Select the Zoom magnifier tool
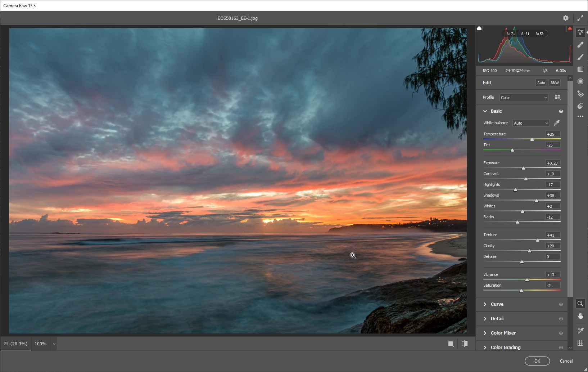588x372 pixels. (580, 304)
